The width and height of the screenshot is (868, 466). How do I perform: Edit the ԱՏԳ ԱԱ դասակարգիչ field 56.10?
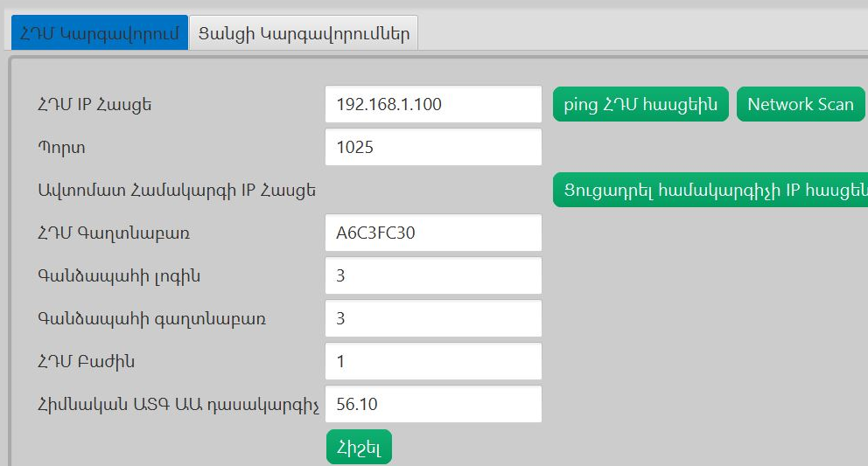[433, 404]
